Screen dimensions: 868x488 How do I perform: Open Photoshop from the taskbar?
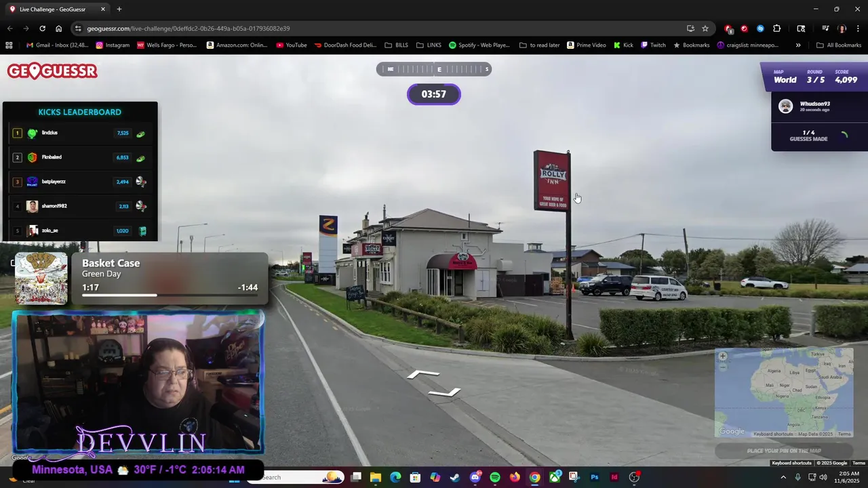pyautogui.click(x=595, y=477)
